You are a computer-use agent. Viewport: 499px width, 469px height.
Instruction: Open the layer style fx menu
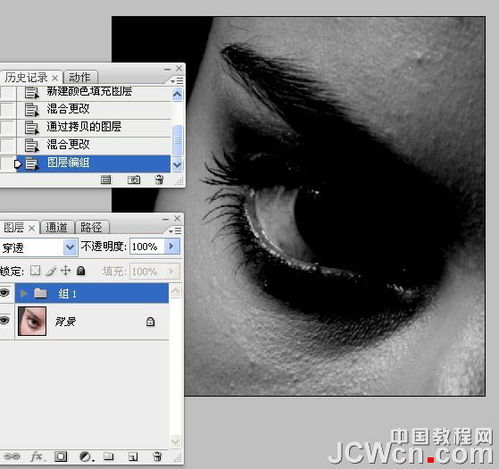pos(36,456)
